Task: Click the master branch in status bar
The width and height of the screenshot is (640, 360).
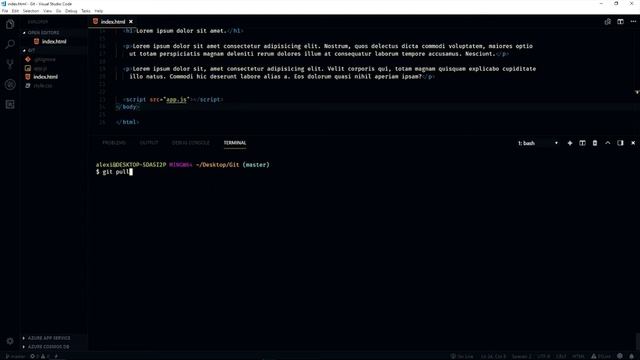Action: click(16, 356)
